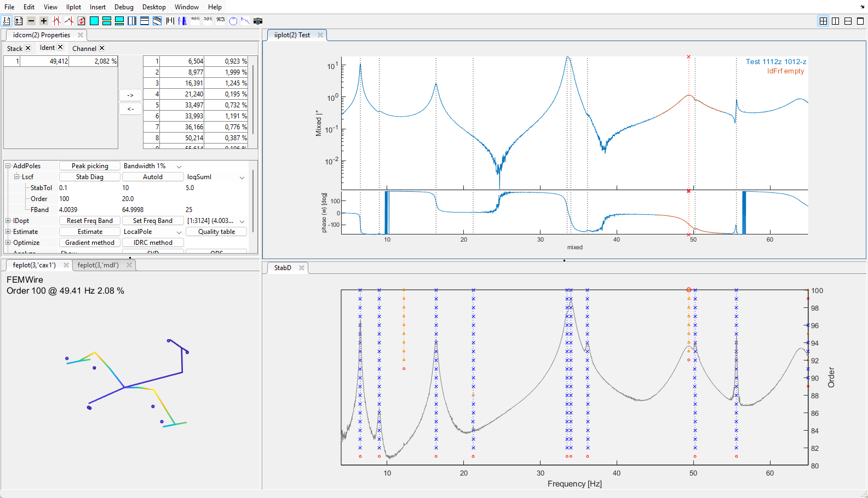Open the Bandwidth 1% dropdown
Viewport: 868px width, 498px height.
(179, 166)
